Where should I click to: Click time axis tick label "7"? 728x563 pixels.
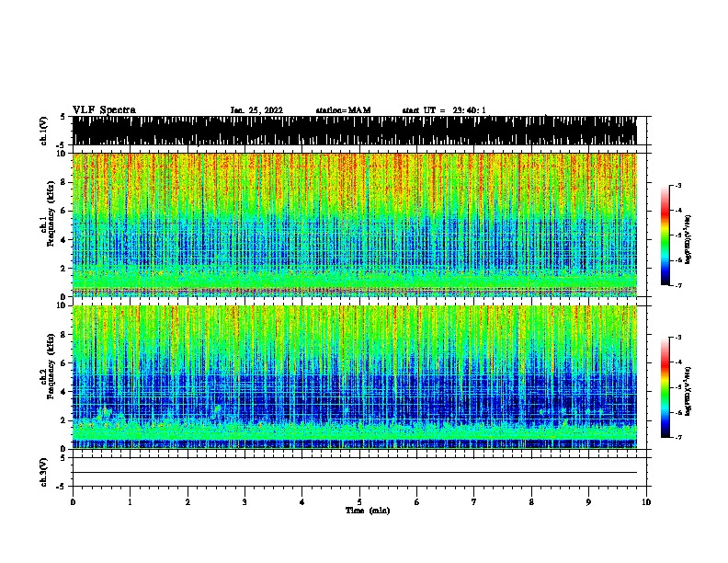[x=474, y=502]
